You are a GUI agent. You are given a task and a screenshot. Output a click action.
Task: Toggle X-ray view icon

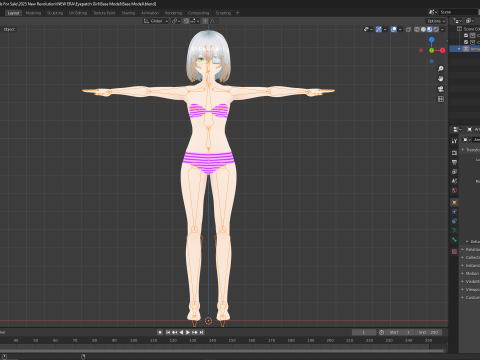[x=408, y=29]
